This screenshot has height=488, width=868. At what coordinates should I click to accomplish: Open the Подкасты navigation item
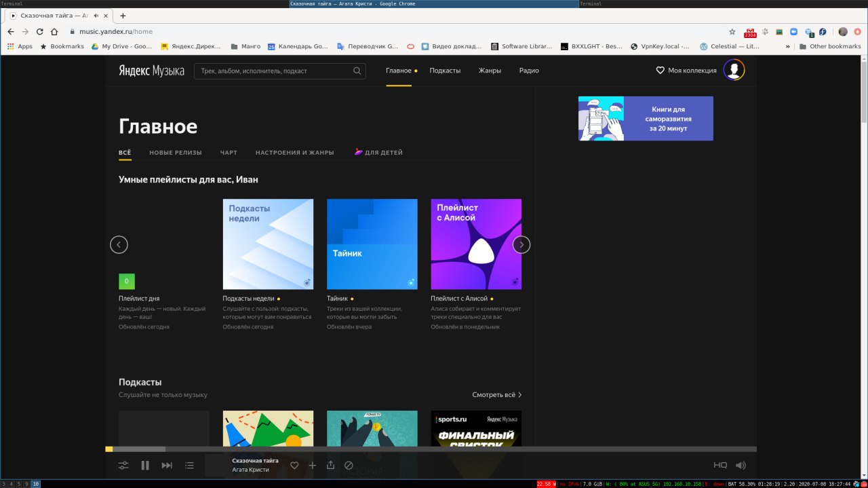[x=445, y=71]
